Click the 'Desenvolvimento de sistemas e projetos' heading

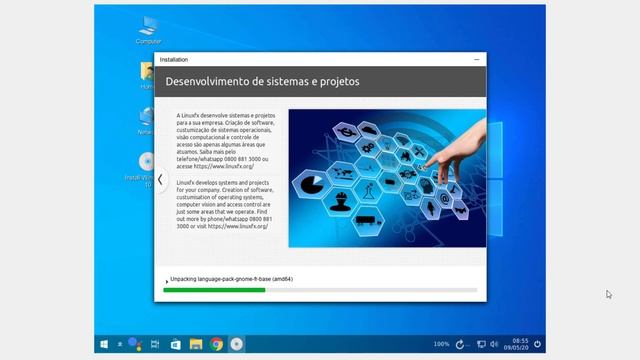(x=262, y=82)
